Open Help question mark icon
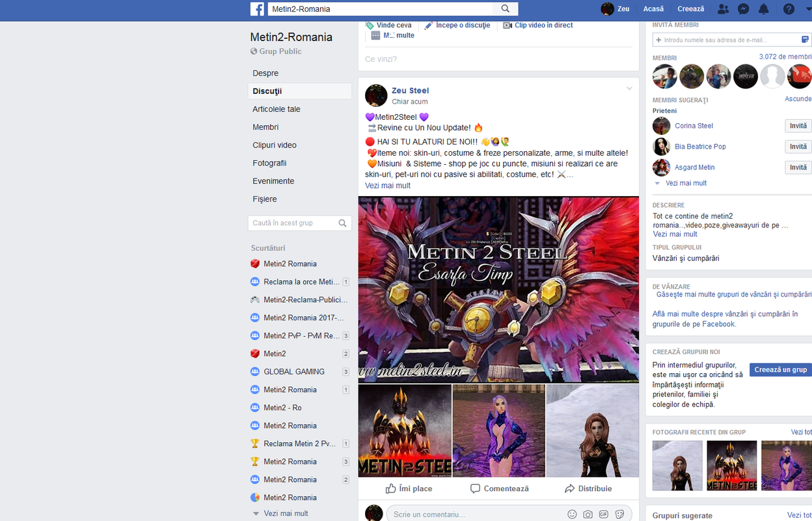This screenshot has width=812, height=521. (789, 9)
